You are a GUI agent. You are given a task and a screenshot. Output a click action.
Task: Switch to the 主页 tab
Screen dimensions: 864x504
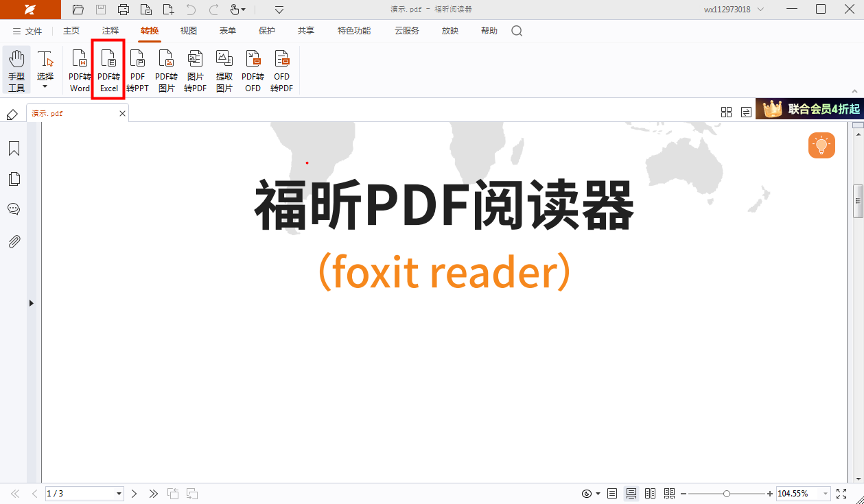click(71, 31)
